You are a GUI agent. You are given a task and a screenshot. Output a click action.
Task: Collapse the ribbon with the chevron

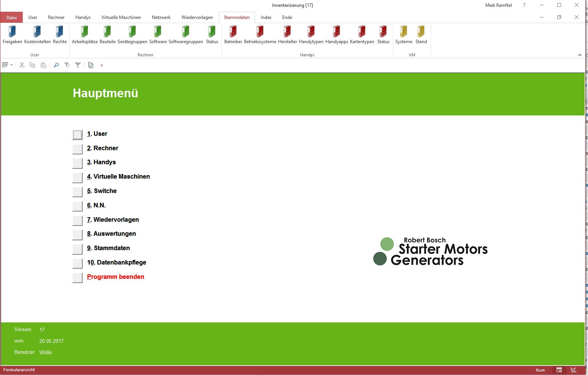click(580, 55)
